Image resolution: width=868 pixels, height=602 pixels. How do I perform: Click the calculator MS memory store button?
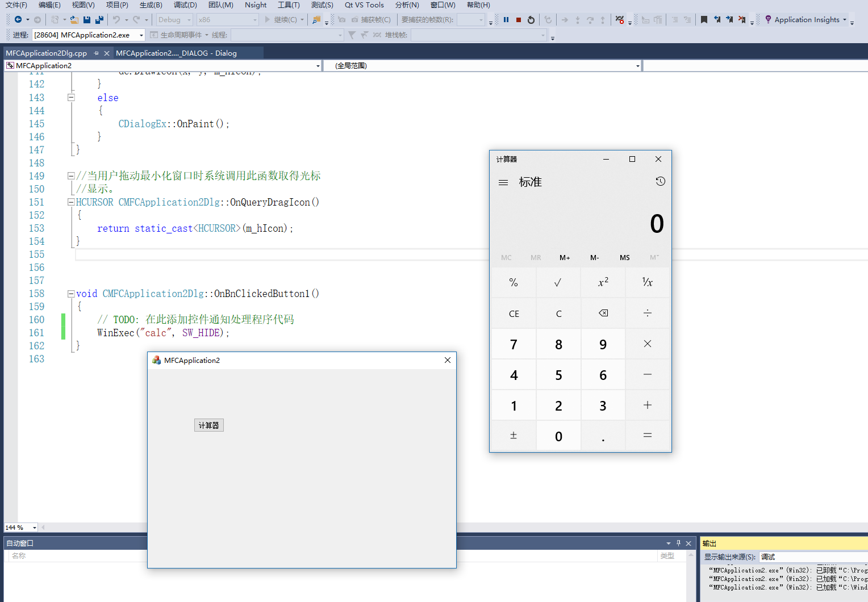pyautogui.click(x=625, y=257)
